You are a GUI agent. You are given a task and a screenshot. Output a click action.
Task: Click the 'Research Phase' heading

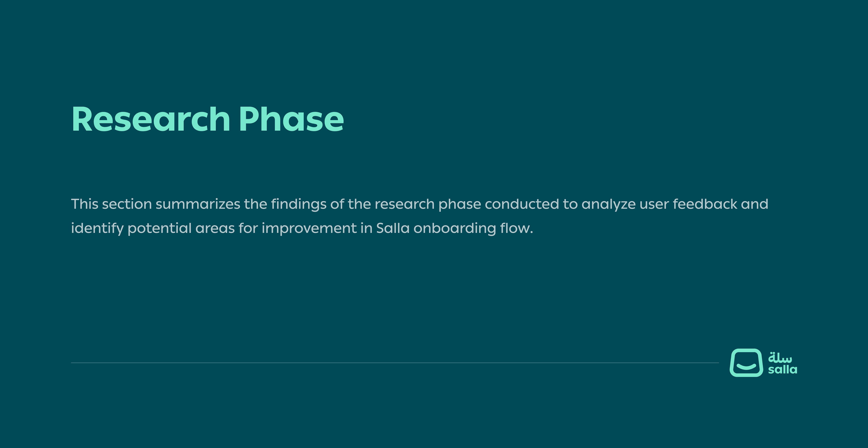pyautogui.click(x=207, y=119)
